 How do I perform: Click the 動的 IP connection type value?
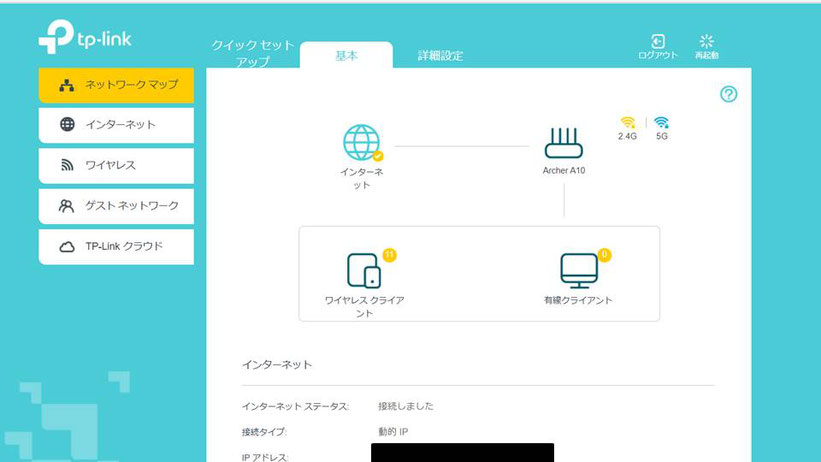[393, 432]
